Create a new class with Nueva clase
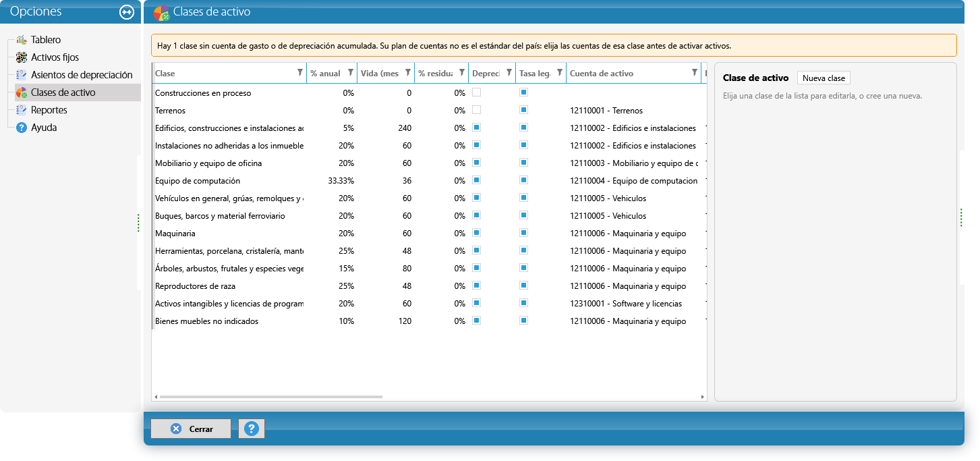This screenshot has height=461, width=980. click(x=824, y=78)
